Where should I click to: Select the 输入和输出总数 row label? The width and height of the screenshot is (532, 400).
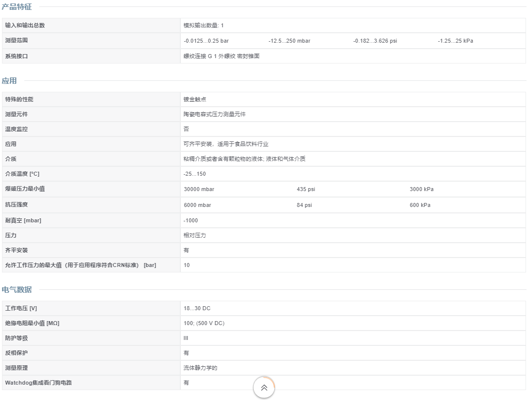25,25
